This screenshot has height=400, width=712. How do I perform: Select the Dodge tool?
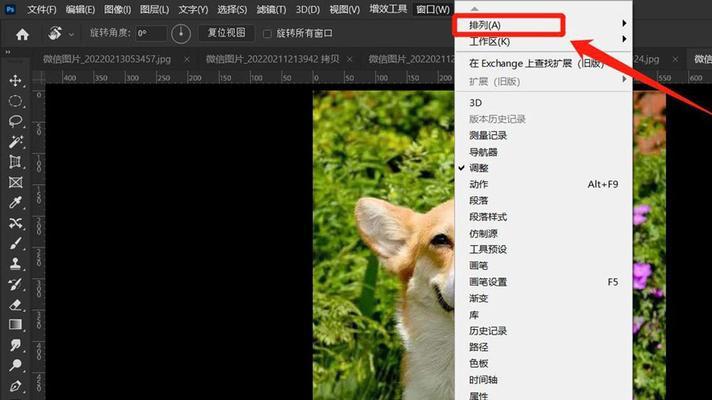pyautogui.click(x=15, y=365)
